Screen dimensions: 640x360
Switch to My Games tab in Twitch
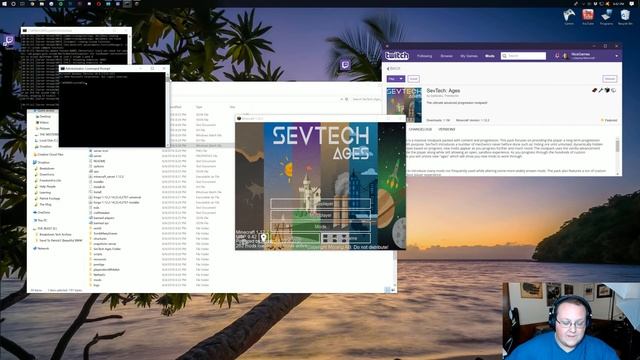point(469,56)
